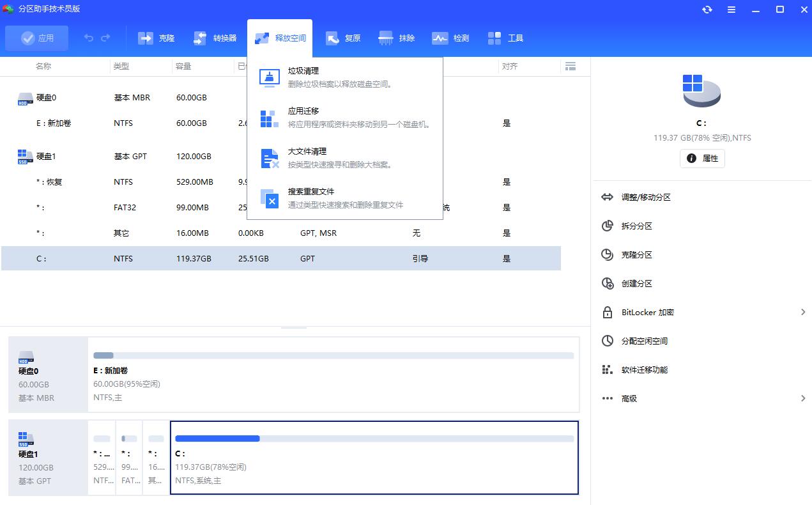Select the C: partition block in disk map
Viewport: 812px width, 505px height.
374,458
